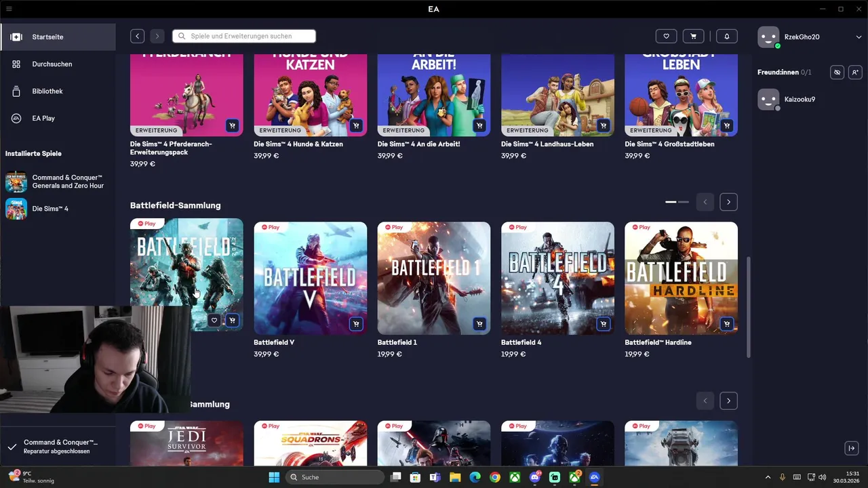Add Sims 4 Pferderanch pack to cart
The image size is (868, 488).
[x=233, y=126]
